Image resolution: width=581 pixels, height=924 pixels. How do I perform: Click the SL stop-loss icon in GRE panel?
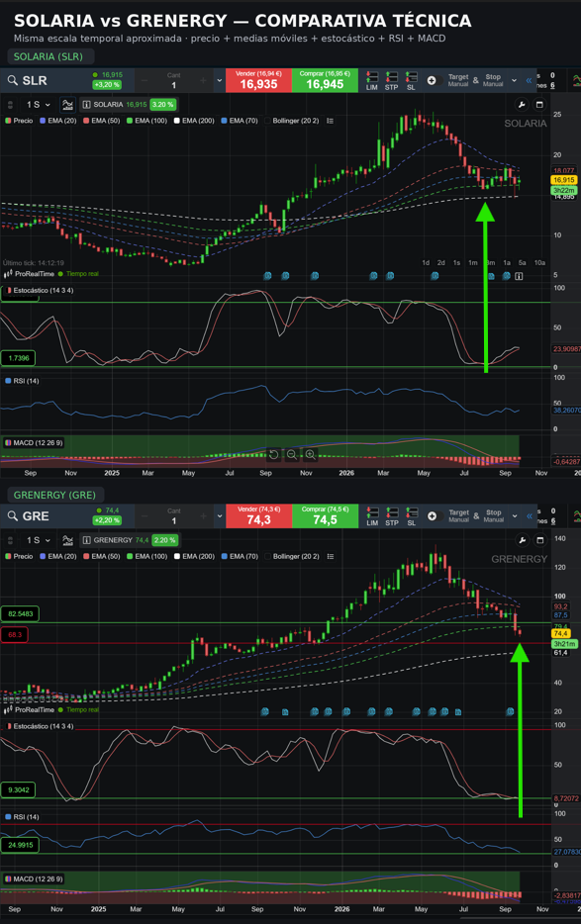(412, 516)
